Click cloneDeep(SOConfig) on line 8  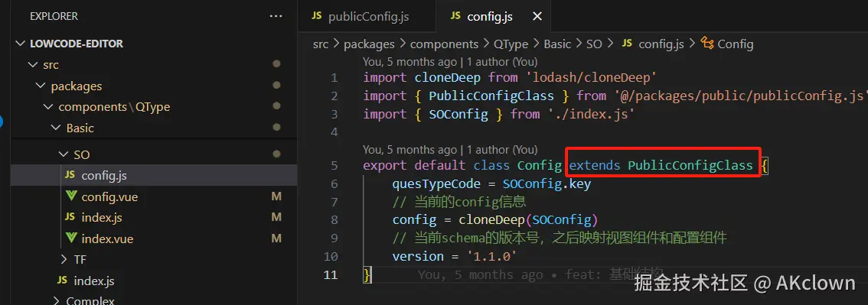coord(528,220)
